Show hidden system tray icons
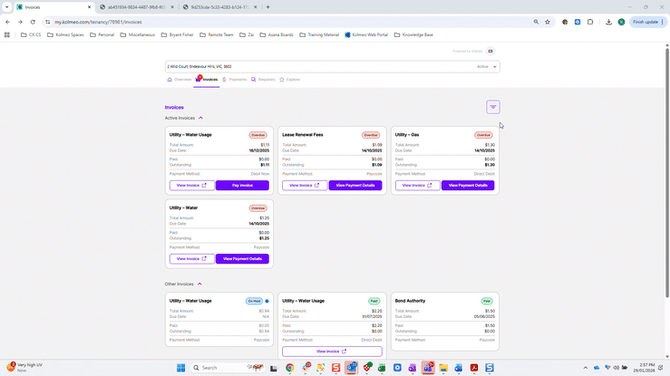The image size is (670, 376). click(x=585, y=367)
